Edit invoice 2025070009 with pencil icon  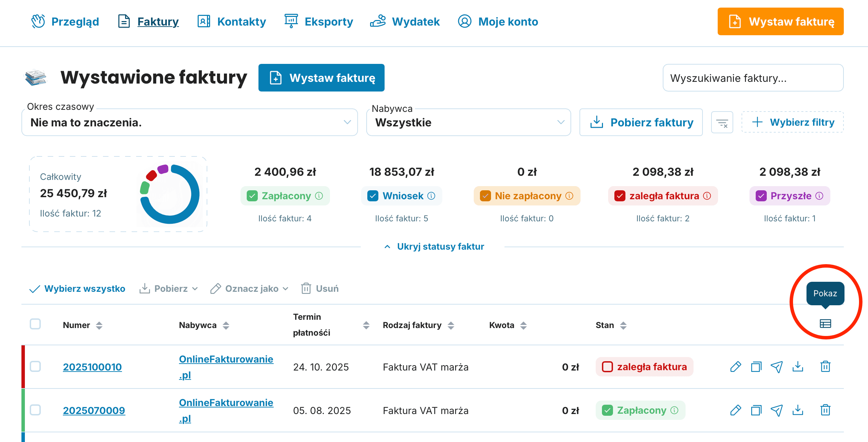tap(736, 410)
